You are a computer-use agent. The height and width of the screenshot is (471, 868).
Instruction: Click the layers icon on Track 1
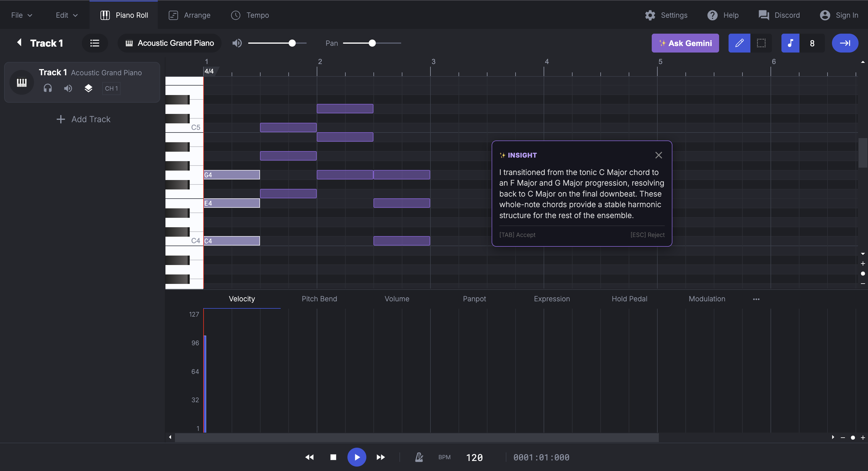[88, 88]
